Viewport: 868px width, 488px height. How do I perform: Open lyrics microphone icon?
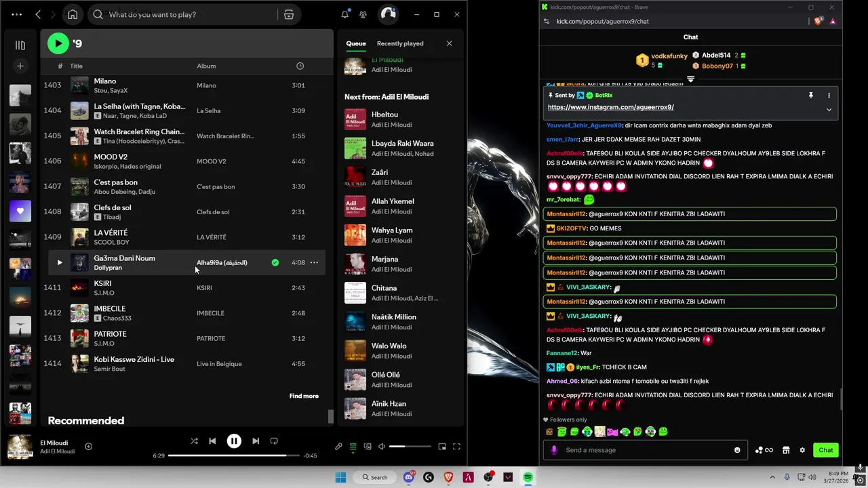(338, 447)
